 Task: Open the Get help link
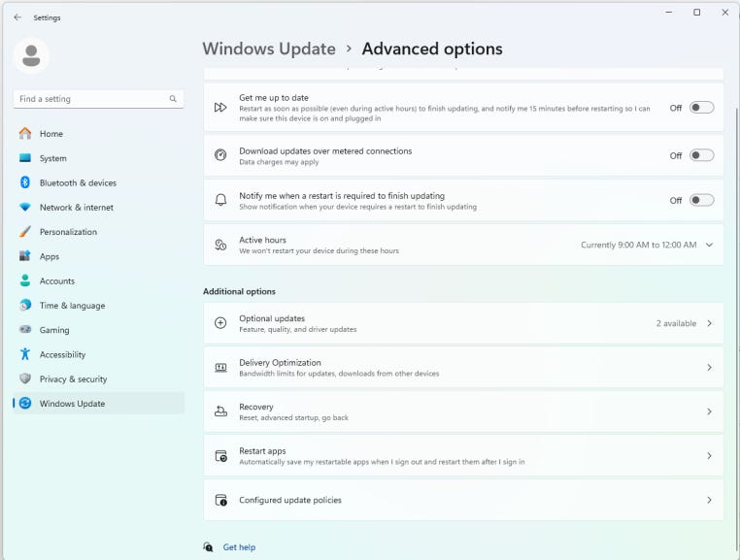click(x=239, y=547)
